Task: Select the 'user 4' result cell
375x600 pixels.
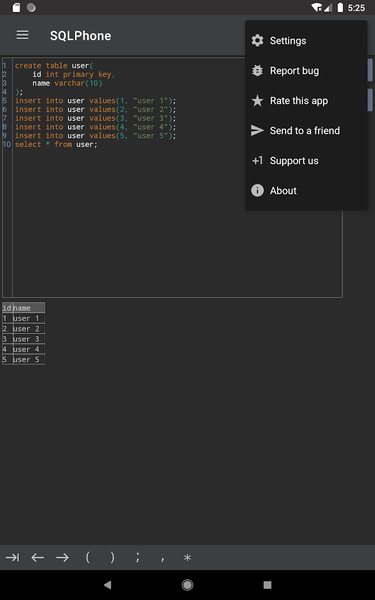Action: click(x=29, y=349)
